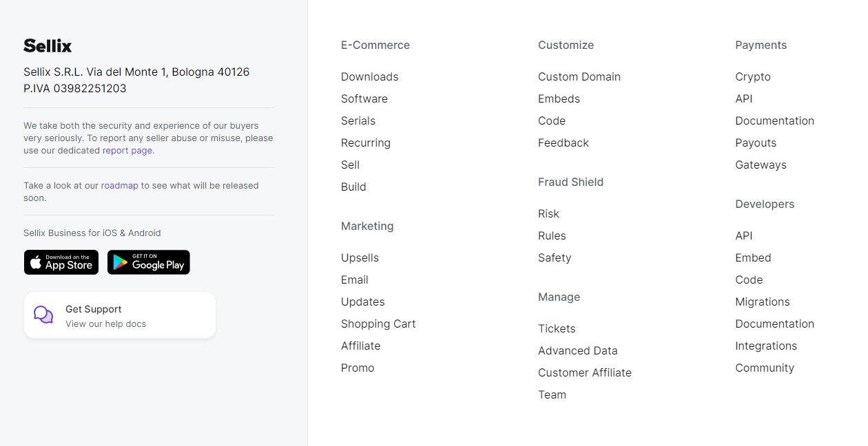868x446 pixels.
Task: Open the Upsells link
Action: pyautogui.click(x=360, y=257)
